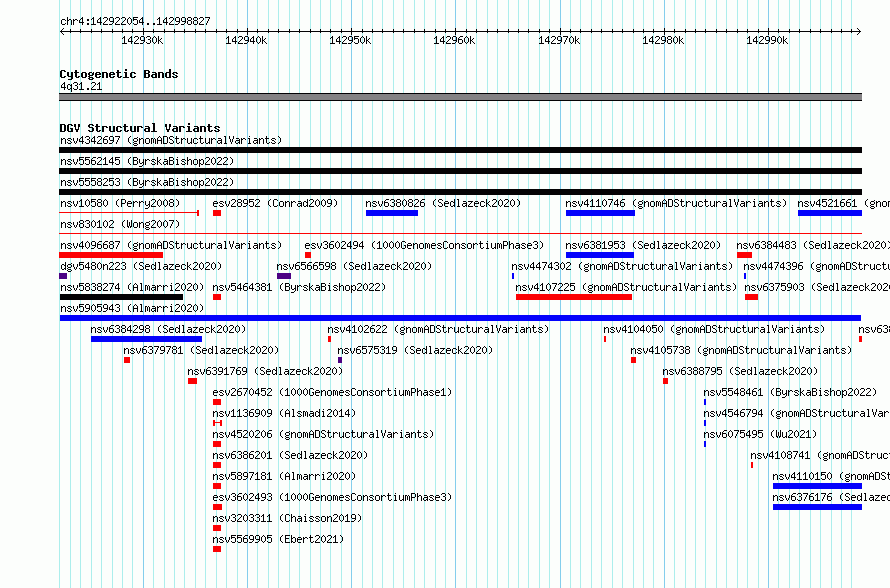The image size is (890, 588).
Task: Click the red bar under nsv4096687
Action: (x=111, y=255)
